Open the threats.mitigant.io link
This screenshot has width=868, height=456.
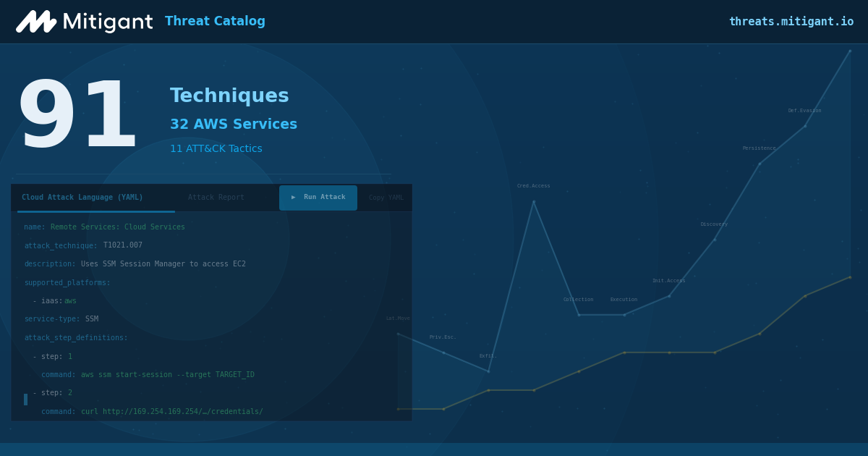click(791, 22)
